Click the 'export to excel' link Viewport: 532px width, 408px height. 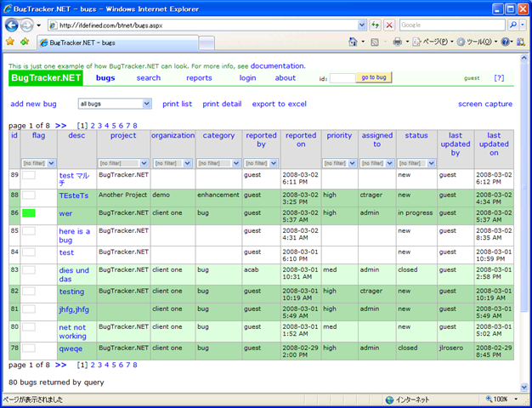(x=280, y=104)
